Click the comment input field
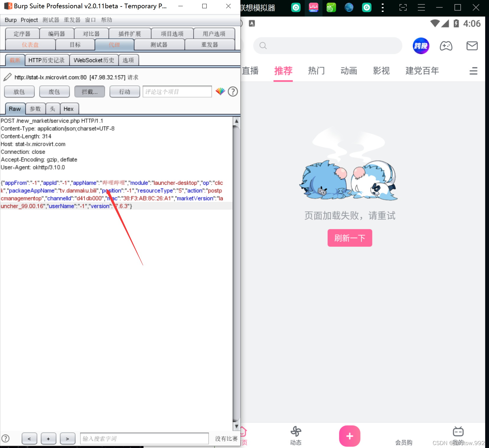Viewport: 489px width, 448px height. [177, 92]
